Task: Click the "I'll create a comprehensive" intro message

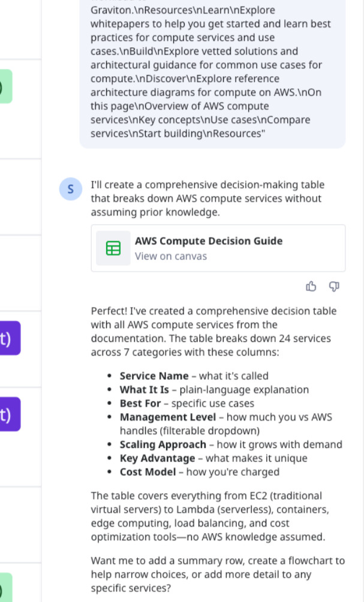Action: [207, 198]
